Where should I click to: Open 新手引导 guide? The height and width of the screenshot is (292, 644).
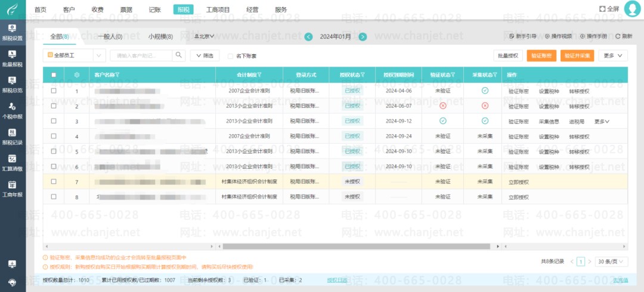pyautogui.click(x=522, y=36)
